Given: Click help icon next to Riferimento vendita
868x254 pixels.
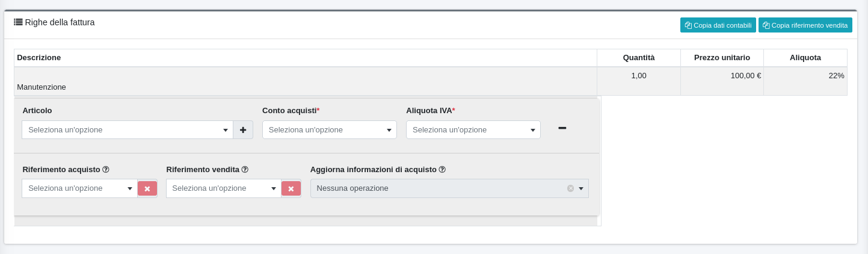Looking at the screenshot, I should point(245,170).
